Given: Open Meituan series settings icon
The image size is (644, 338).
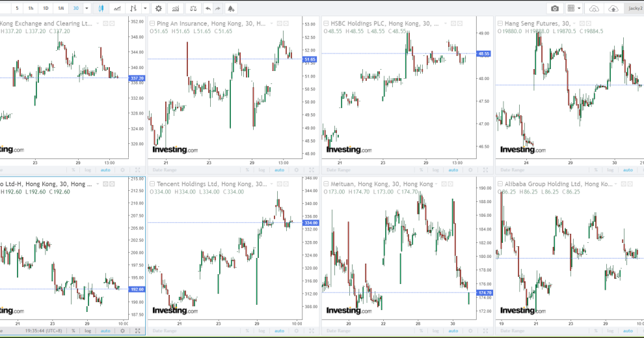Looking at the screenshot, I should (x=450, y=184).
